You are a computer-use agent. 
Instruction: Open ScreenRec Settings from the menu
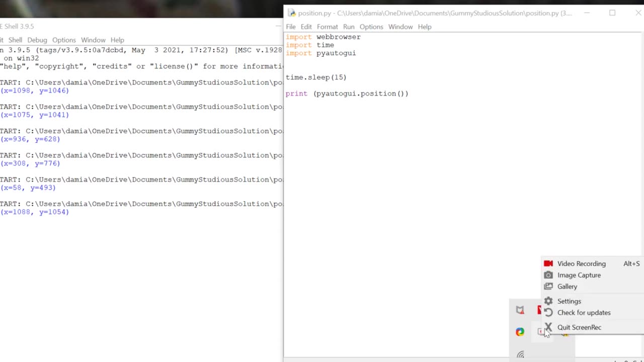pyautogui.click(x=569, y=301)
